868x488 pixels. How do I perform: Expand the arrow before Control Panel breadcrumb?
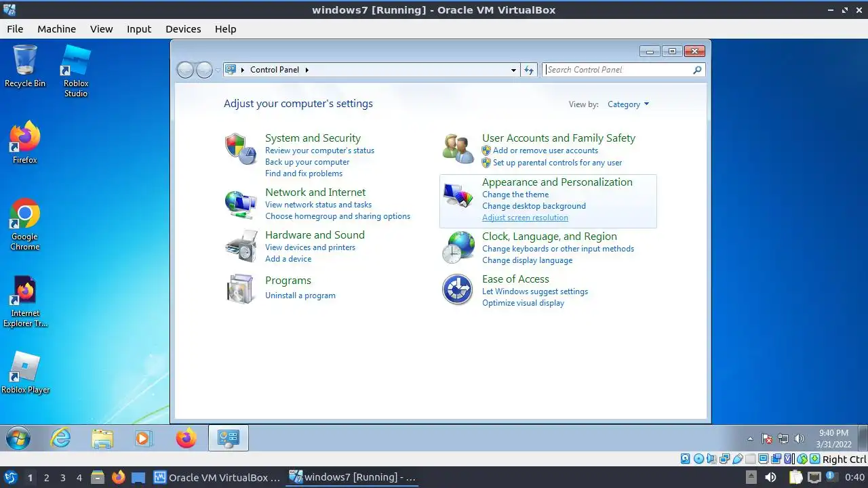(243, 70)
